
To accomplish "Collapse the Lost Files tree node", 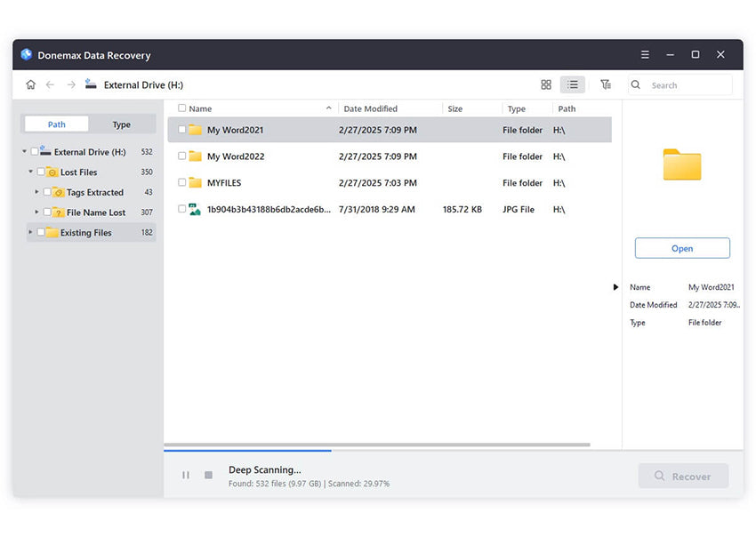I will [x=31, y=172].
